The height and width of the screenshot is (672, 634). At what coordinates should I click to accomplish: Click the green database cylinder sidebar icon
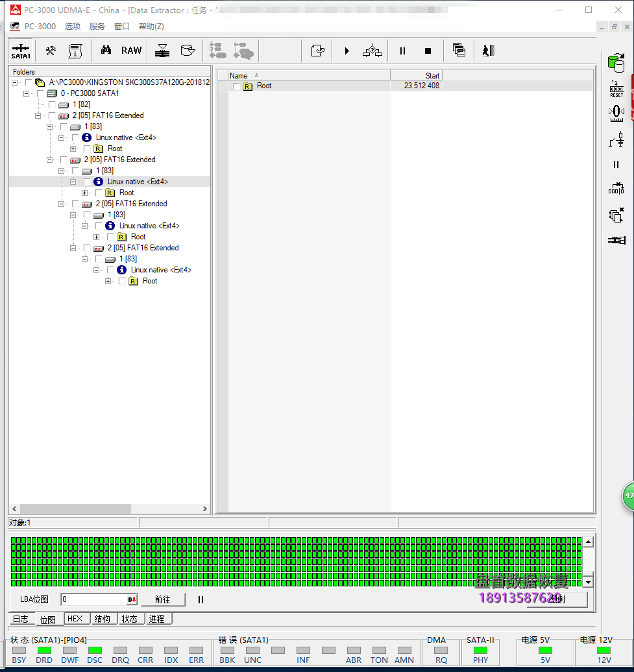[x=616, y=63]
